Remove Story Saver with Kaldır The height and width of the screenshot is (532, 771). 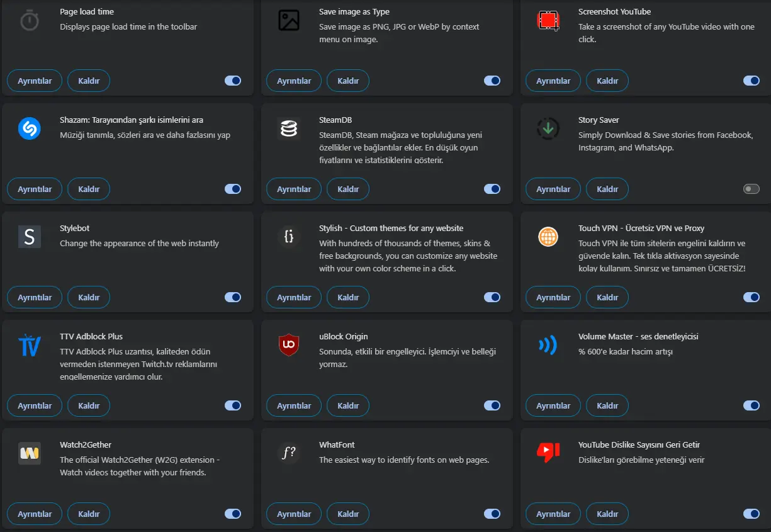coord(607,189)
